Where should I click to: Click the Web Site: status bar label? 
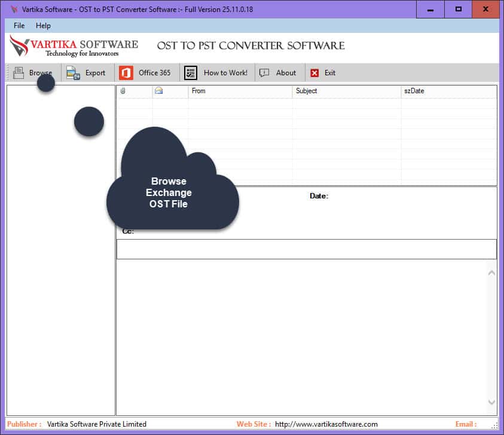pos(253,424)
